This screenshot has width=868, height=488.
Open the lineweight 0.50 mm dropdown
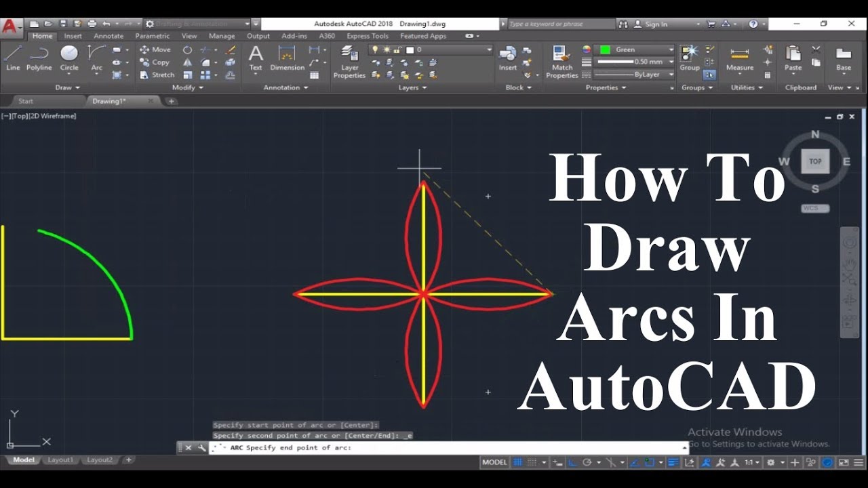click(635, 62)
